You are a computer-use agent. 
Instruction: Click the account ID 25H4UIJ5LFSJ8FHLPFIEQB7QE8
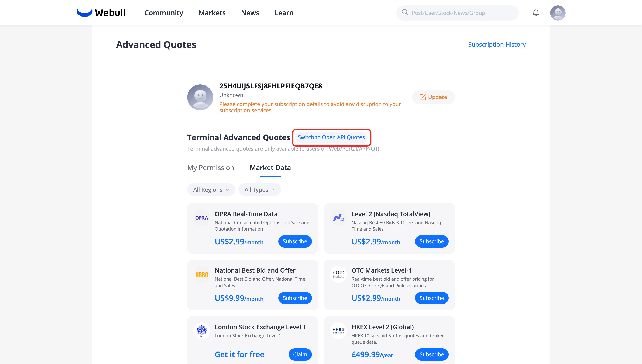point(271,86)
